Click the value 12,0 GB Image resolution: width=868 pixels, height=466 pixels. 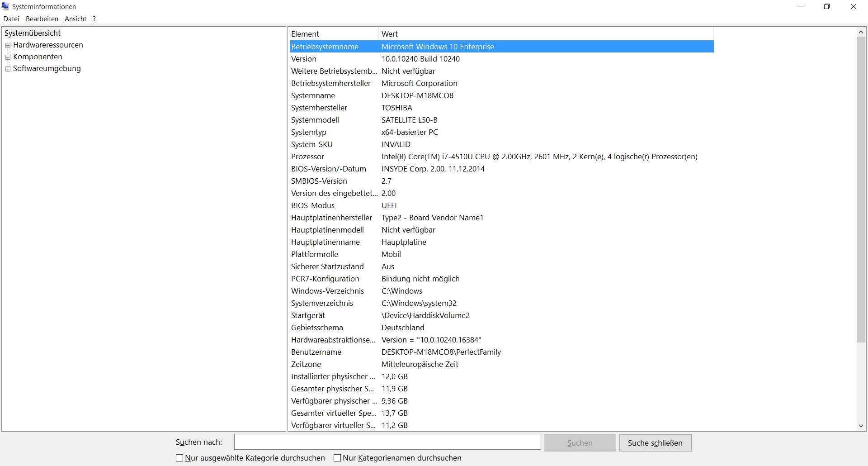(395, 376)
